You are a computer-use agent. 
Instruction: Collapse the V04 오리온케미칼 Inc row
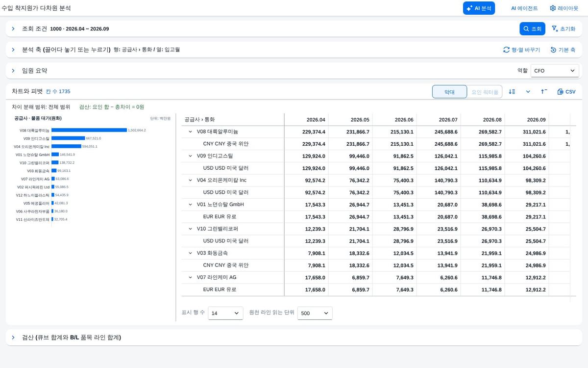[x=190, y=180]
